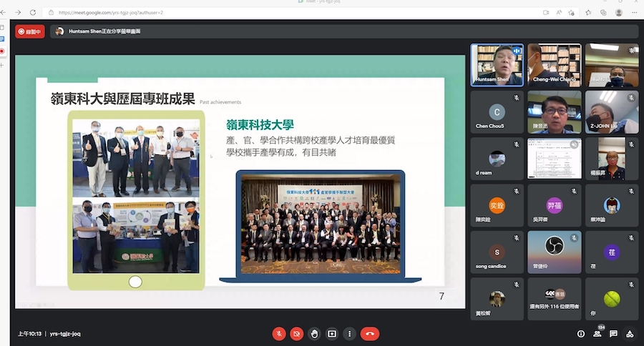Click the present screen button
This screenshot has width=644, height=346.
pyautogui.click(x=332, y=334)
